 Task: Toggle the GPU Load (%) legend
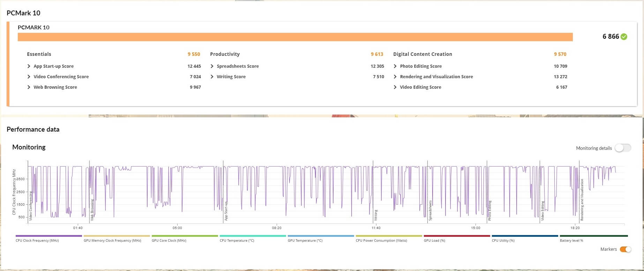pos(457,239)
